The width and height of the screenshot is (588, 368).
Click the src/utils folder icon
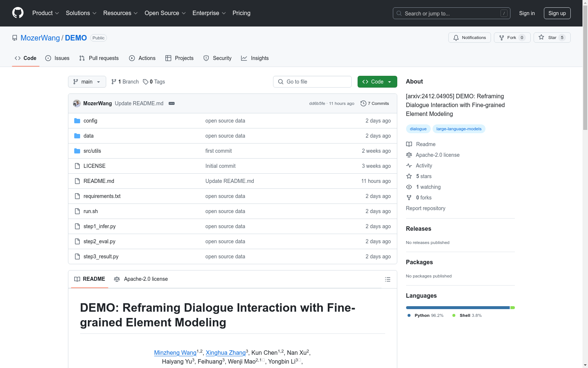click(x=77, y=151)
